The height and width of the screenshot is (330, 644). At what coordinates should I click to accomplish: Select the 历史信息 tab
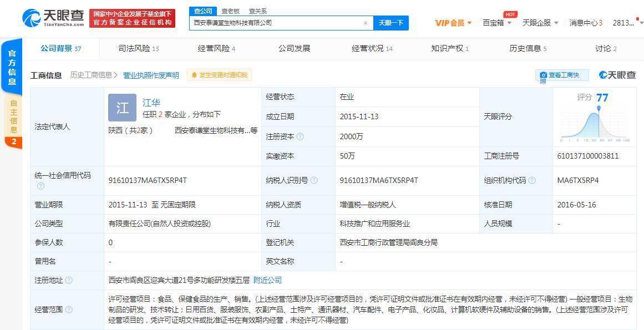pyautogui.click(x=528, y=48)
